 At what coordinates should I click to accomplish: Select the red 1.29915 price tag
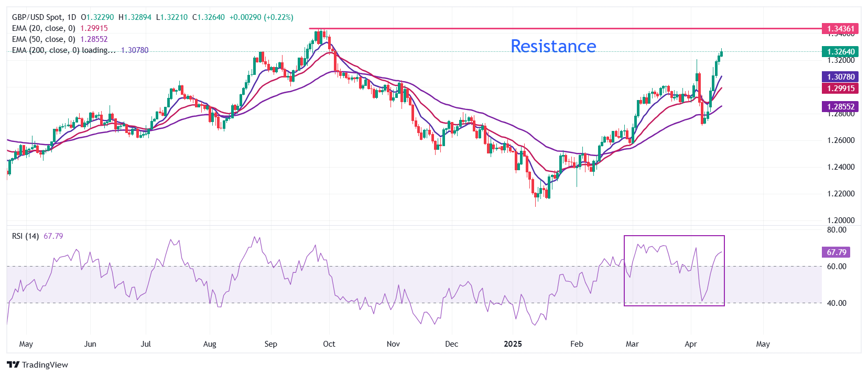pyautogui.click(x=840, y=89)
